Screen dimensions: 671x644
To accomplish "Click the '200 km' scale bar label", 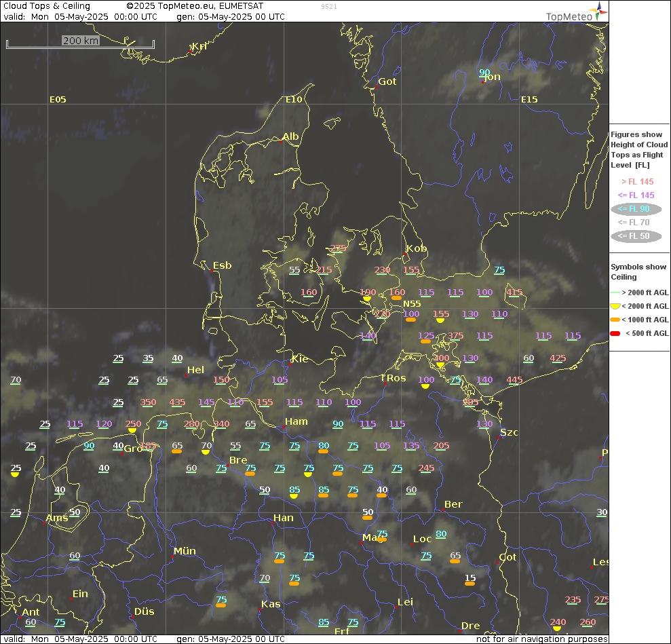I will pyautogui.click(x=81, y=41).
